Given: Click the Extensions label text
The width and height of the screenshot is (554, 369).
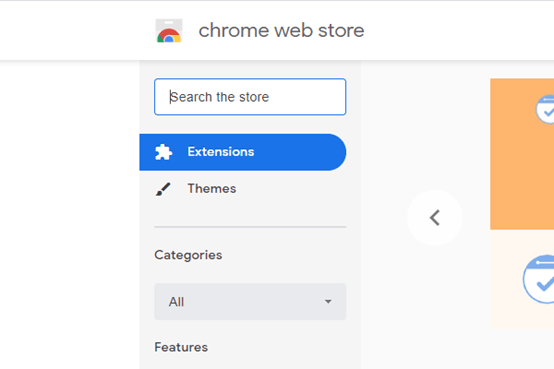Looking at the screenshot, I should point(221,152).
